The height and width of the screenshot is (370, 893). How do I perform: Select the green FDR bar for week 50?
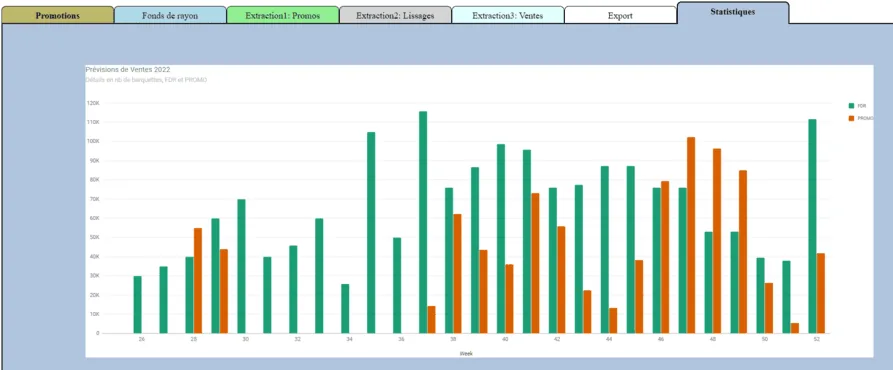[760, 295]
